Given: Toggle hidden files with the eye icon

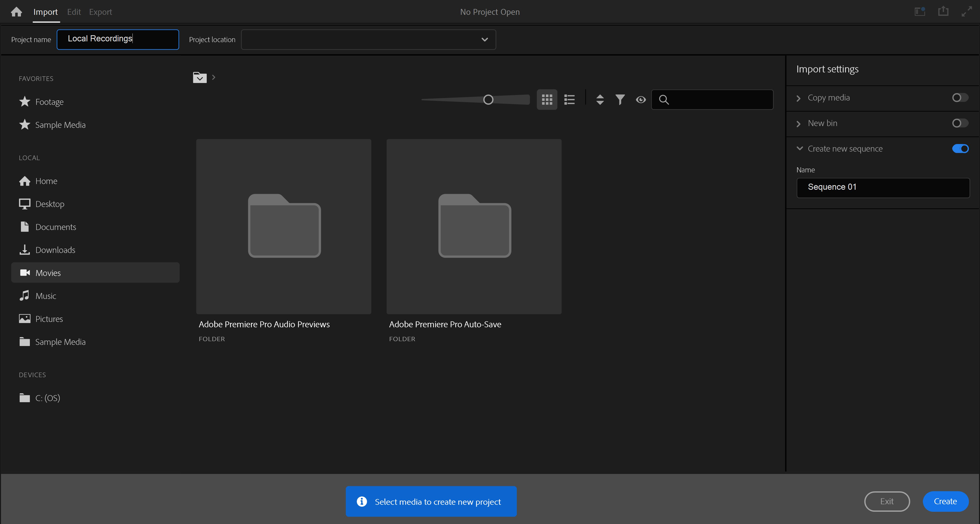Looking at the screenshot, I should pos(641,100).
